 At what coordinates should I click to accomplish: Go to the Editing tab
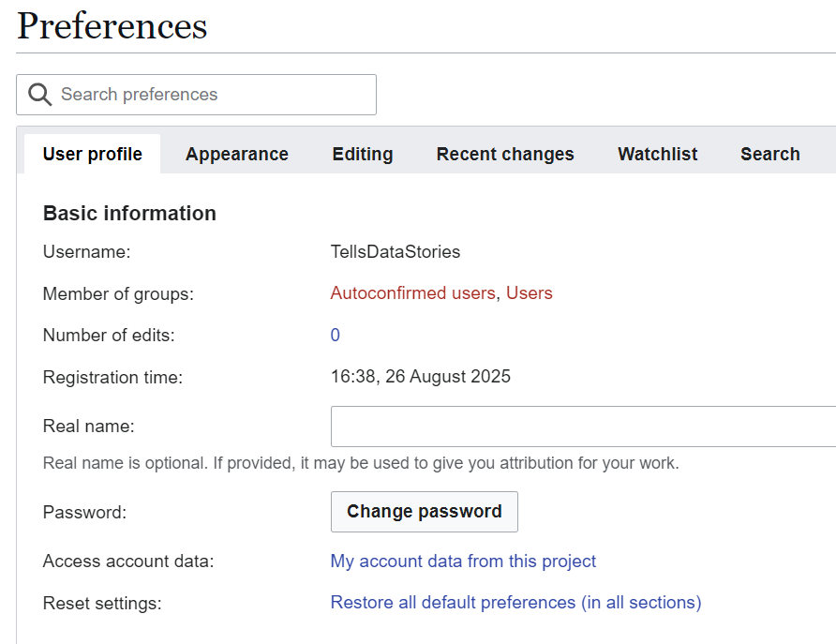coord(363,155)
